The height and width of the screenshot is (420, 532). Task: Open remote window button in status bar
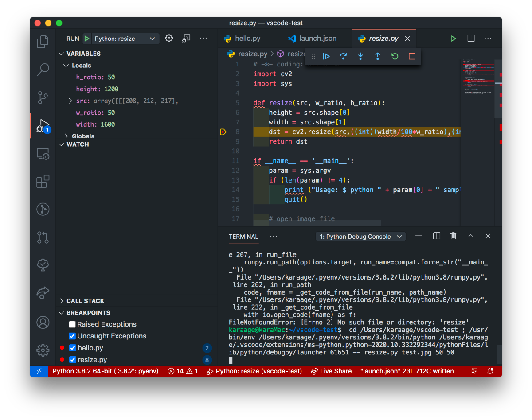(39, 371)
